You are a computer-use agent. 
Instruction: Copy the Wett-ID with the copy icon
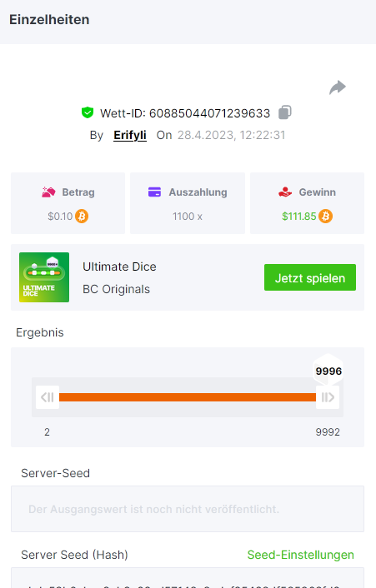285,112
